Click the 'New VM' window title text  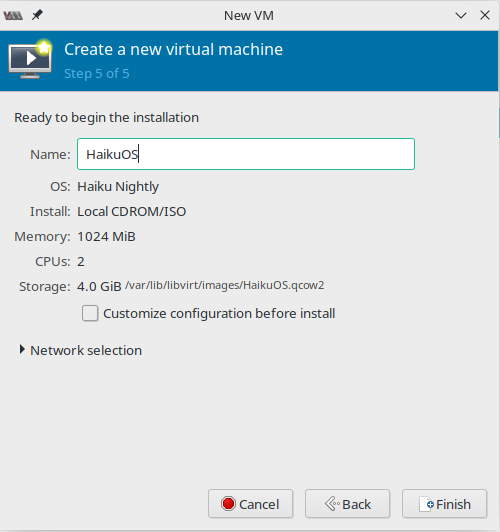tap(249, 16)
